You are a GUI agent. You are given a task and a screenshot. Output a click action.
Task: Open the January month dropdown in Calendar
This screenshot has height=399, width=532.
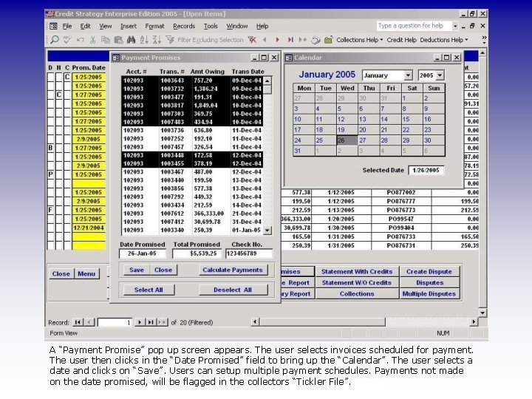(409, 75)
